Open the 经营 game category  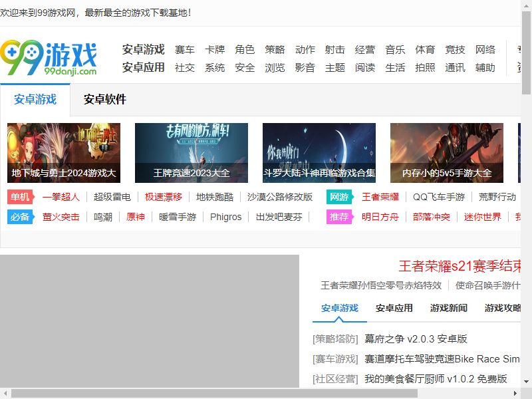365,50
